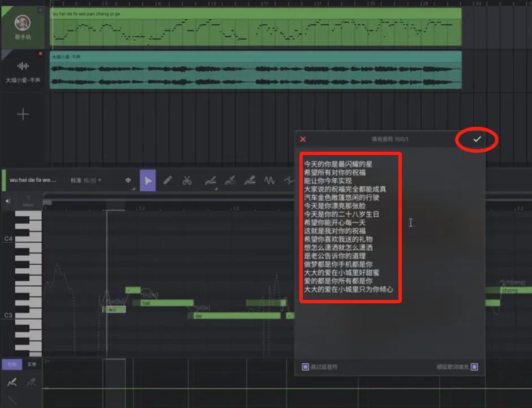This screenshot has height=408, width=532.
Task: Click the clip name 'wu hei de fa we...' label
Action: 33,180
